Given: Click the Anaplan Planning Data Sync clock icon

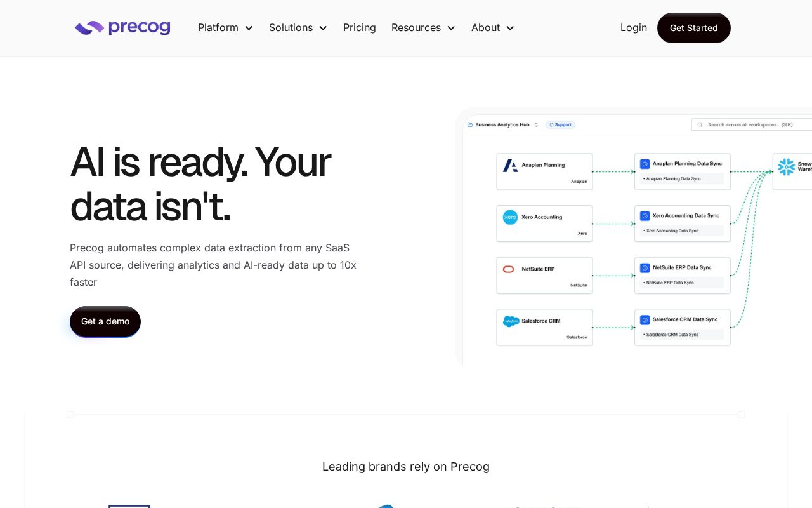Looking at the screenshot, I should [x=645, y=164].
